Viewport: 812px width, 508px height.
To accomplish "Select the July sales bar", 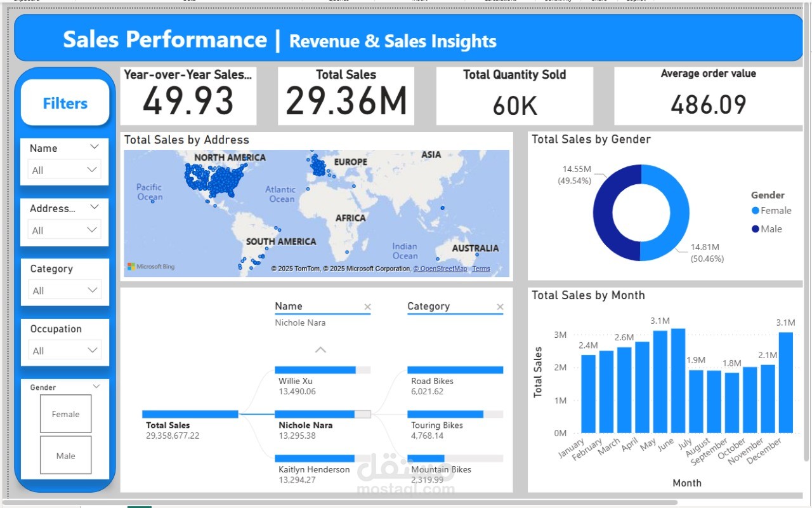I will [696, 401].
